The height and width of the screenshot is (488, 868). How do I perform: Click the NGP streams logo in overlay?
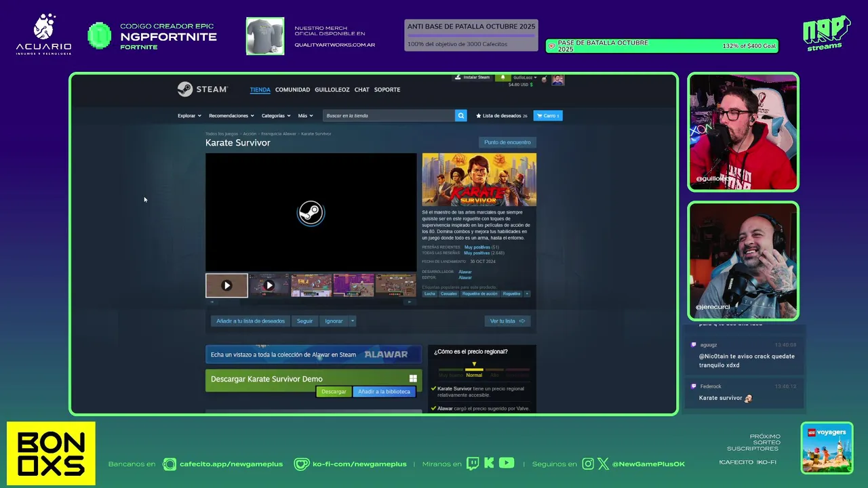[x=826, y=34]
